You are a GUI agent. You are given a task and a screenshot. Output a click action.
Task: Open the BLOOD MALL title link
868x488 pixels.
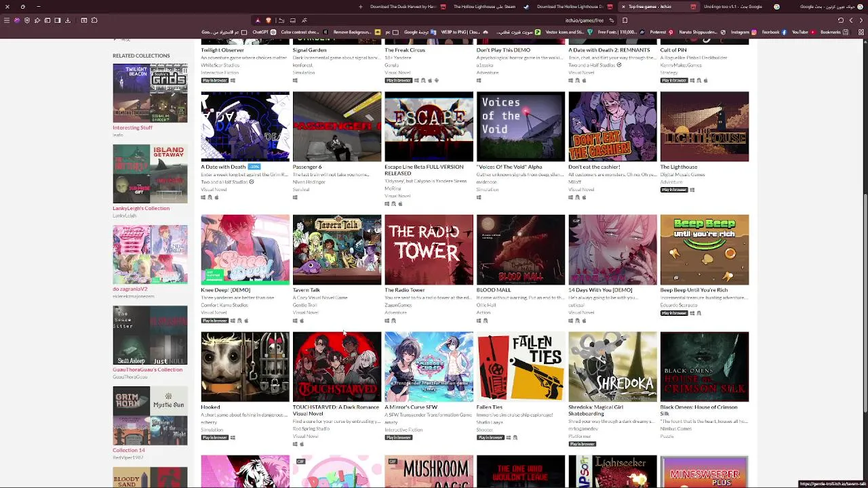tap(494, 290)
